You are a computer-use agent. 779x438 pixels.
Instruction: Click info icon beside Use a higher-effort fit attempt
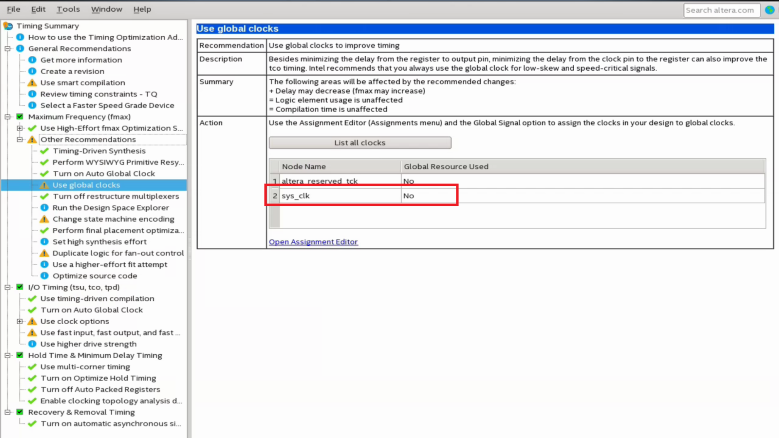(44, 265)
